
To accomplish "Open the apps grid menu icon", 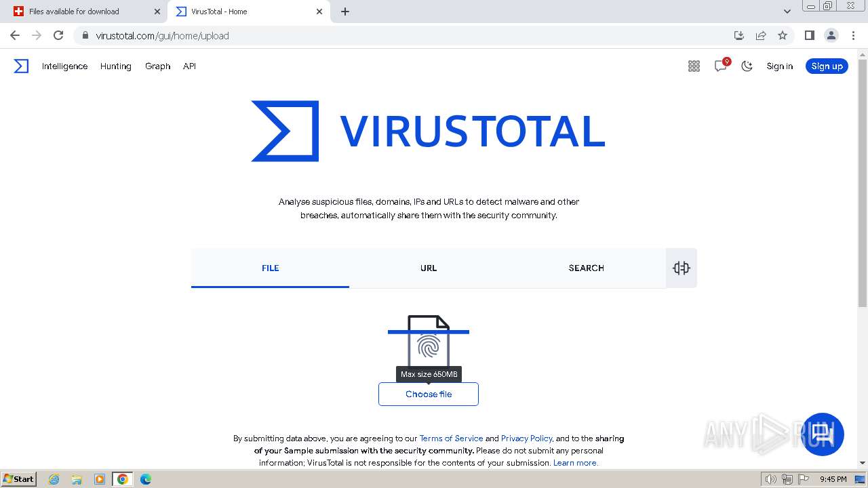I will point(694,66).
